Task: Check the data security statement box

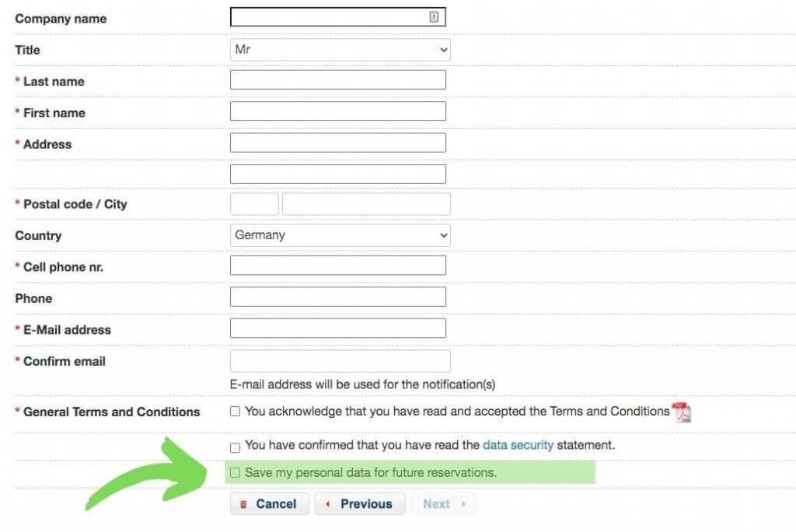Action: [x=235, y=448]
